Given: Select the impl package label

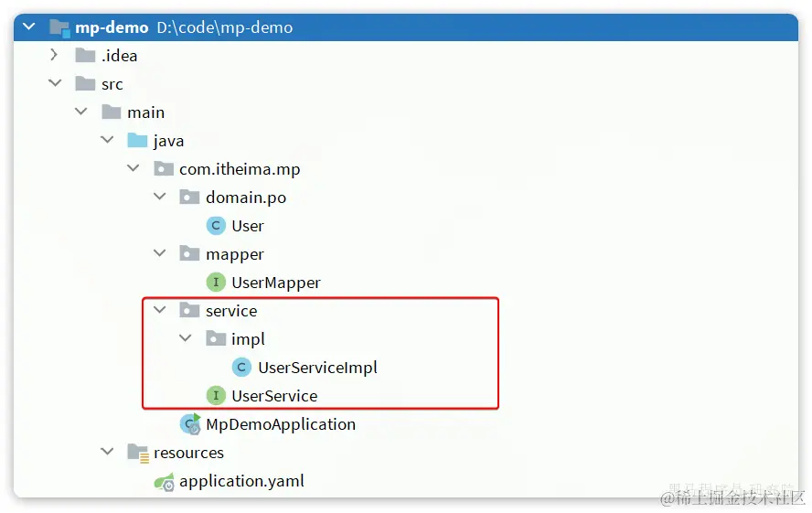Looking at the screenshot, I should tap(248, 339).
